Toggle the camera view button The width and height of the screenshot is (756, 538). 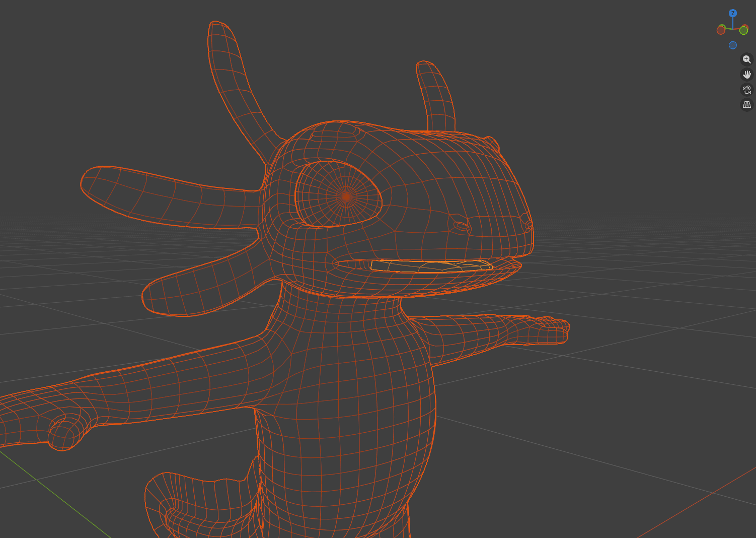point(747,90)
